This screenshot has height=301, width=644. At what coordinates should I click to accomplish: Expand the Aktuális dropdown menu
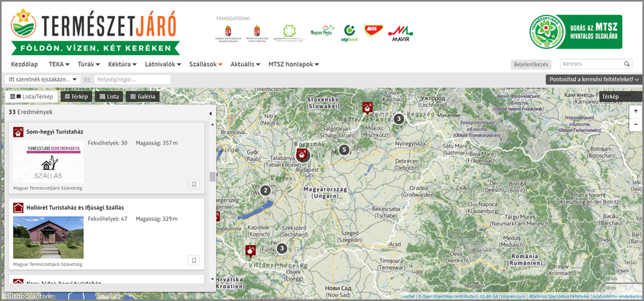245,64
